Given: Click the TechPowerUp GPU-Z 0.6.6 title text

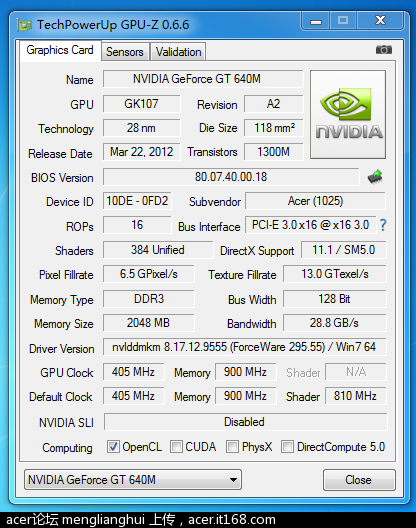Looking at the screenshot, I should tap(113, 25).
